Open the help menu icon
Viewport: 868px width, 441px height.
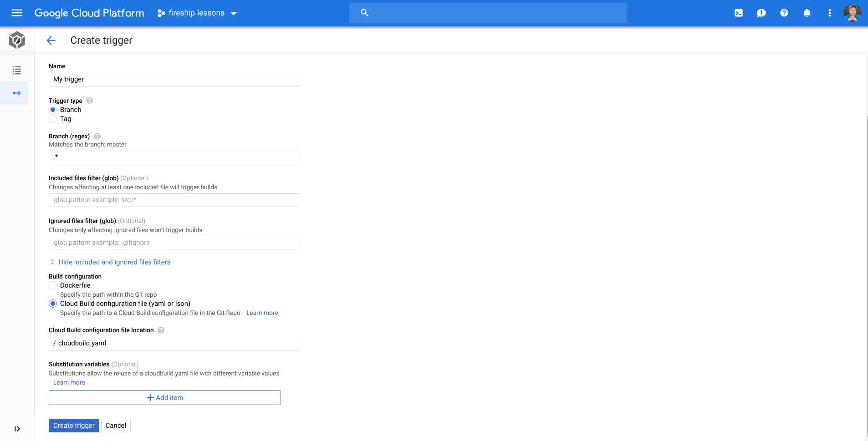tap(784, 13)
